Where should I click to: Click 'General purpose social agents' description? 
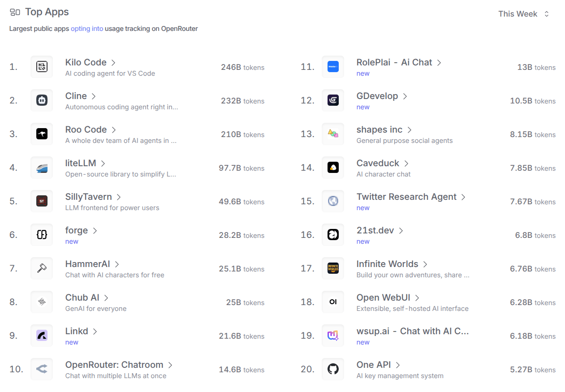pos(405,141)
